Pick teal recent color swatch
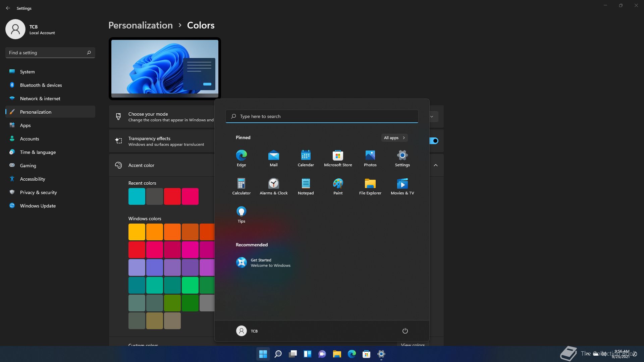The width and height of the screenshot is (644, 362). (137, 196)
